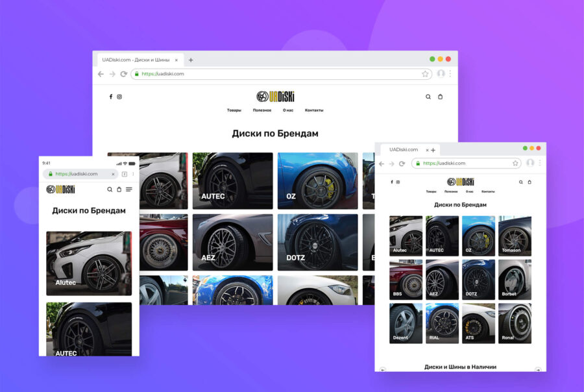Open the browser three-dot menu
Screen dimensions: 584x392
[450, 73]
